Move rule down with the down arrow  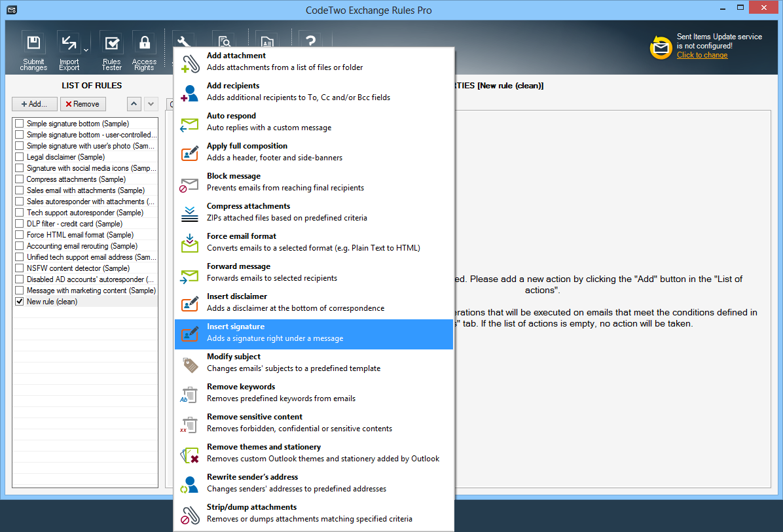[151, 104]
